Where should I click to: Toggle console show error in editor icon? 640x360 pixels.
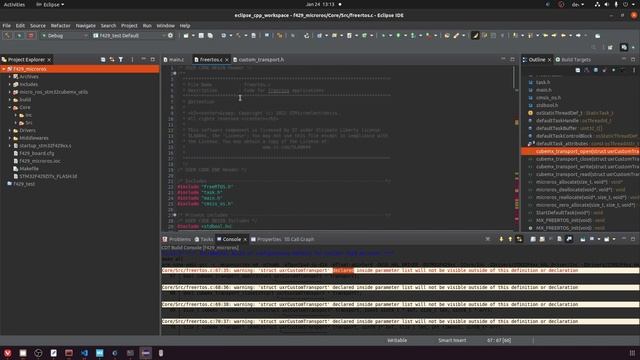519,239
